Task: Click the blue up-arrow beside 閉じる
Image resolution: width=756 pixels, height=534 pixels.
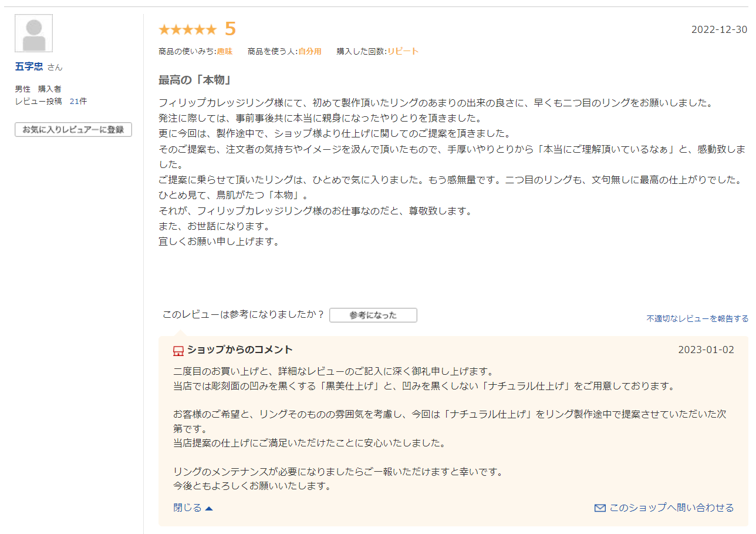Action: click(x=209, y=508)
